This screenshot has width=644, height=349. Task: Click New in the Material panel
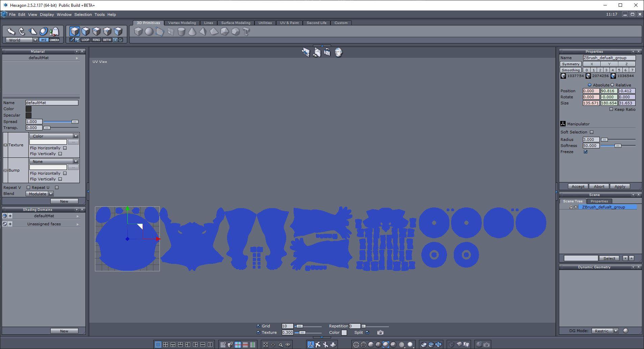pyautogui.click(x=64, y=201)
